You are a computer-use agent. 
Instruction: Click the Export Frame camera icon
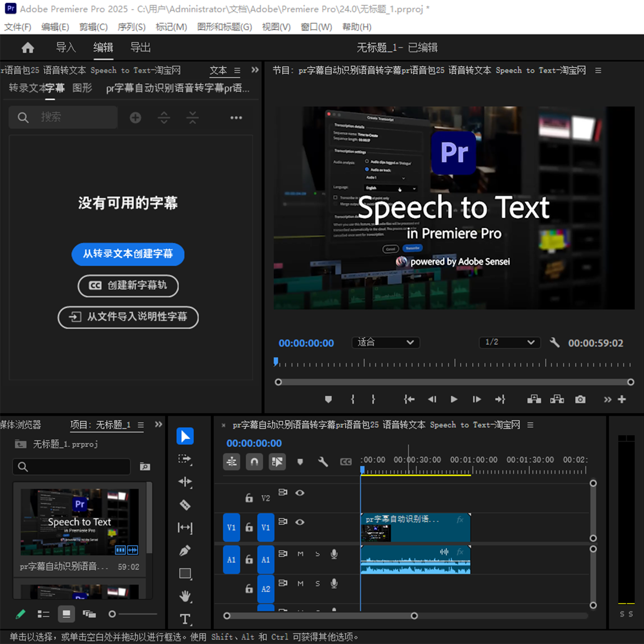pyautogui.click(x=580, y=399)
